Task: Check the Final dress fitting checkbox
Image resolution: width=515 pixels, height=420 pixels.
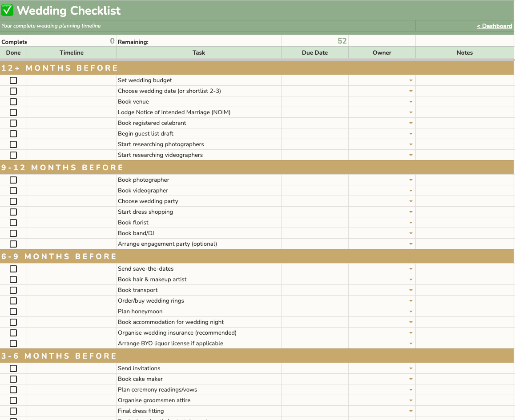Action: click(x=13, y=411)
